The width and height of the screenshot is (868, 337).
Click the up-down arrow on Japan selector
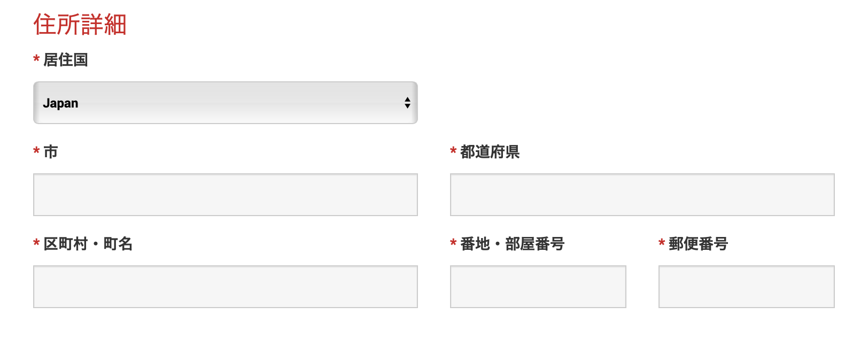[x=407, y=103]
